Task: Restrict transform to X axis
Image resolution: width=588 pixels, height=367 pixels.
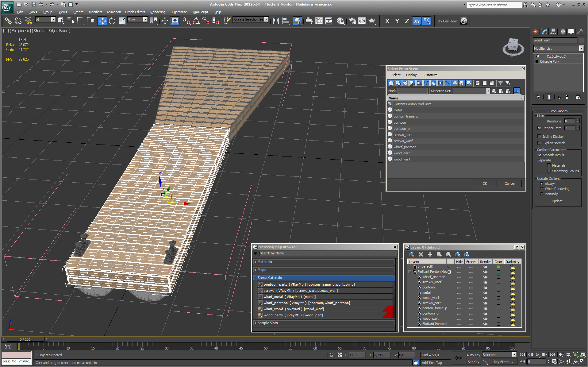Action: point(387,21)
